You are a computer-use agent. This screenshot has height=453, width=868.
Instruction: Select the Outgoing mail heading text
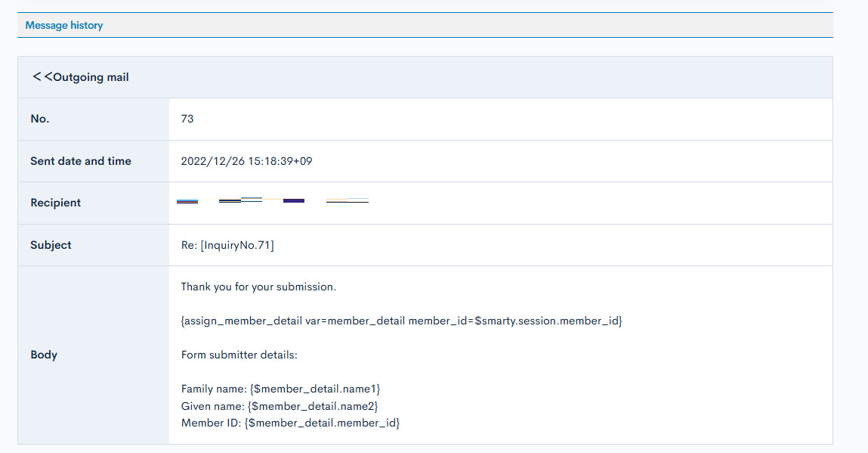click(x=91, y=77)
